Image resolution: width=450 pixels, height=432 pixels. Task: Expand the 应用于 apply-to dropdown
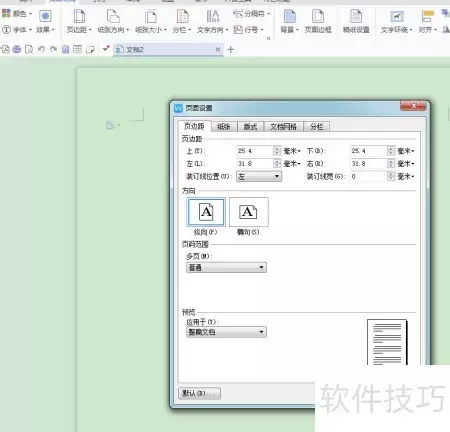coord(226,332)
